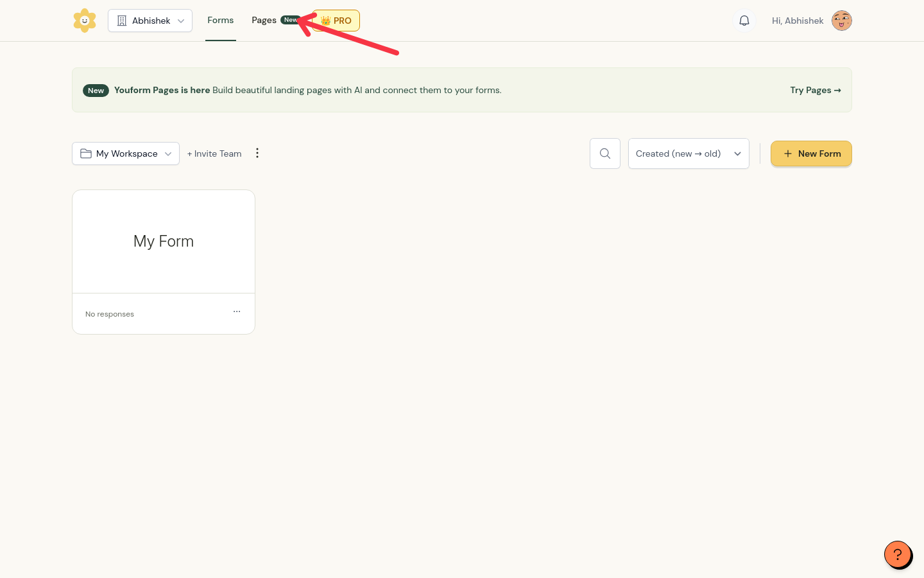Open My Form card ellipsis menu

tap(237, 311)
